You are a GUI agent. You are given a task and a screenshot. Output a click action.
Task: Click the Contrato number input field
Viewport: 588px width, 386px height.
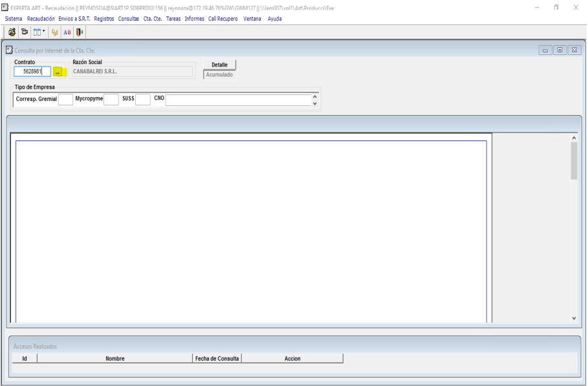click(32, 71)
